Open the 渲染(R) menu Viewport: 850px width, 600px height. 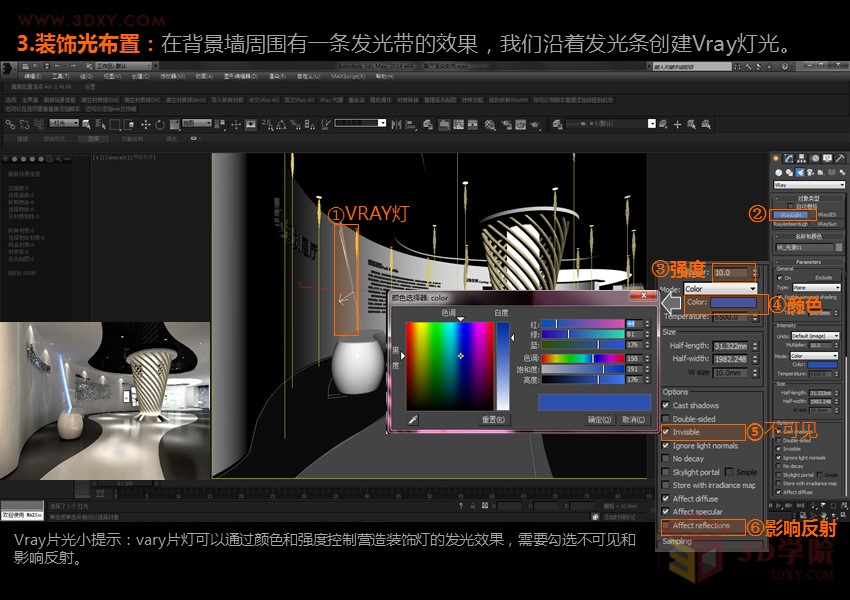pyautogui.click(x=278, y=77)
